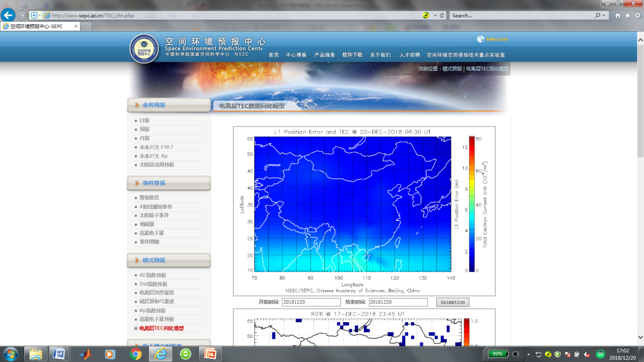This screenshot has height=362, width=644.
Task: Click the 开始时间 start date field
Action: [x=311, y=302]
